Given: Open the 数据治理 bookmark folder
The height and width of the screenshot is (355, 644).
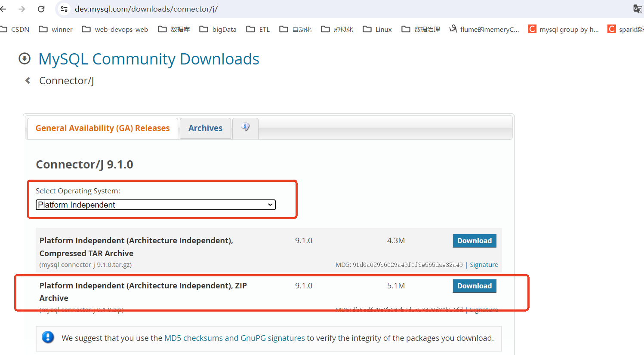Looking at the screenshot, I should (x=421, y=29).
